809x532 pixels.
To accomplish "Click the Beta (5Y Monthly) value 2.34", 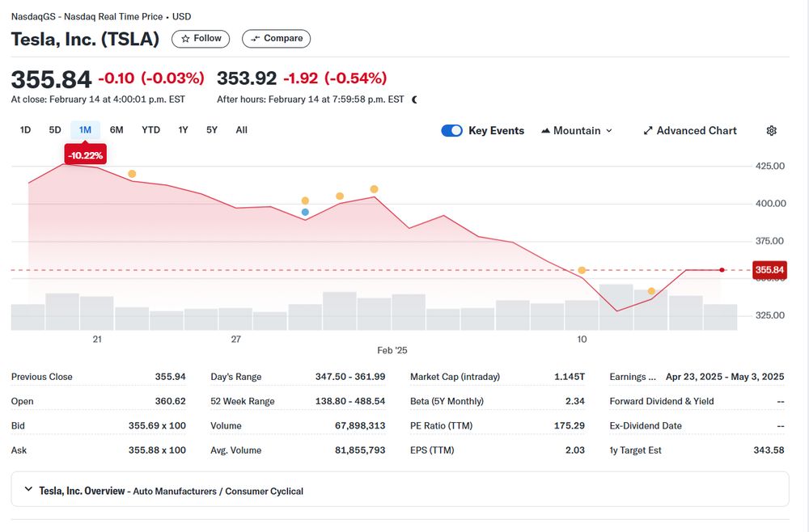I will pyautogui.click(x=575, y=401).
